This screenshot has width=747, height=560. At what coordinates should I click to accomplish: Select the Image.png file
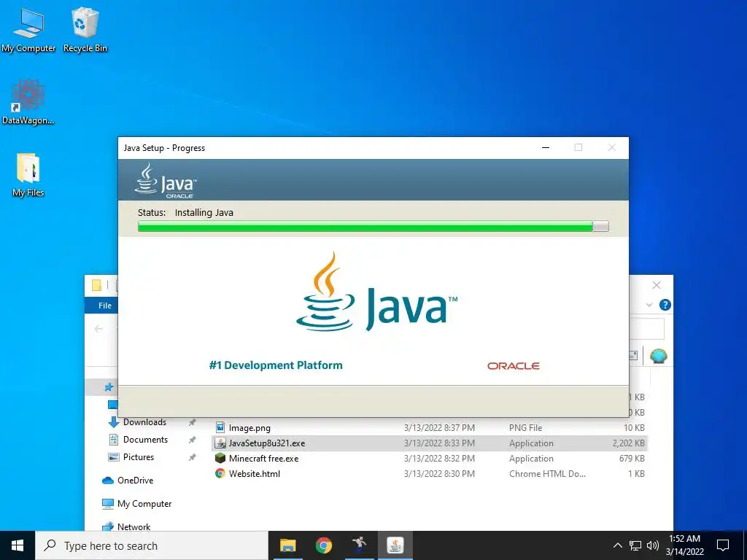tap(429, 427)
